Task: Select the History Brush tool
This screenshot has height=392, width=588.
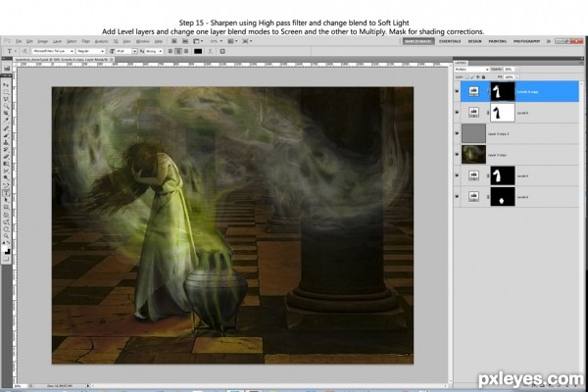Action: 7,150
